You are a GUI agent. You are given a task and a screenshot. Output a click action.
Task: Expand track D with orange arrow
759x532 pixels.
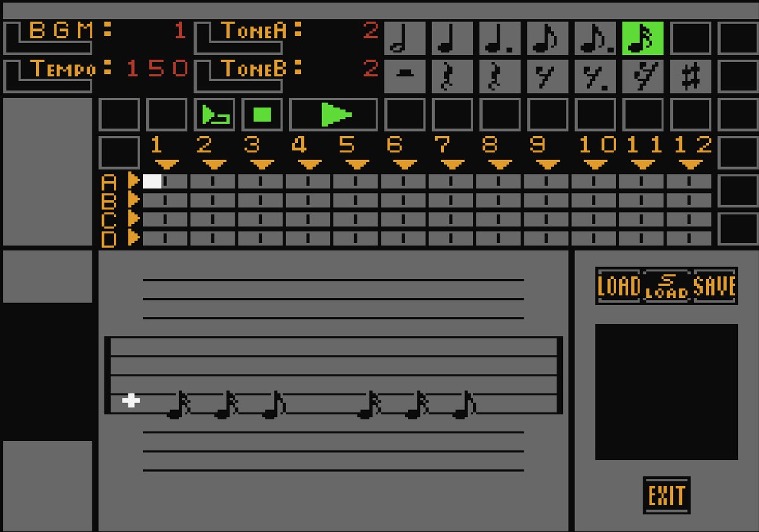(133, 238)
